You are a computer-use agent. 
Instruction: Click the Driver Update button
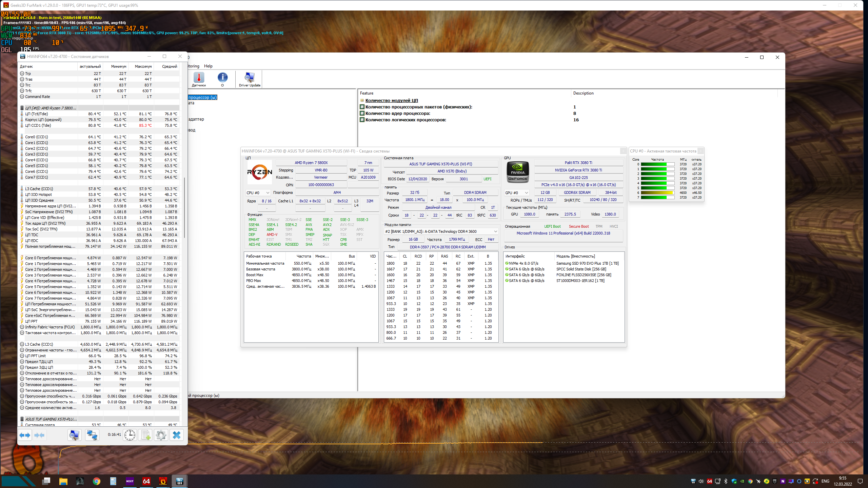(x=250, y=79)
